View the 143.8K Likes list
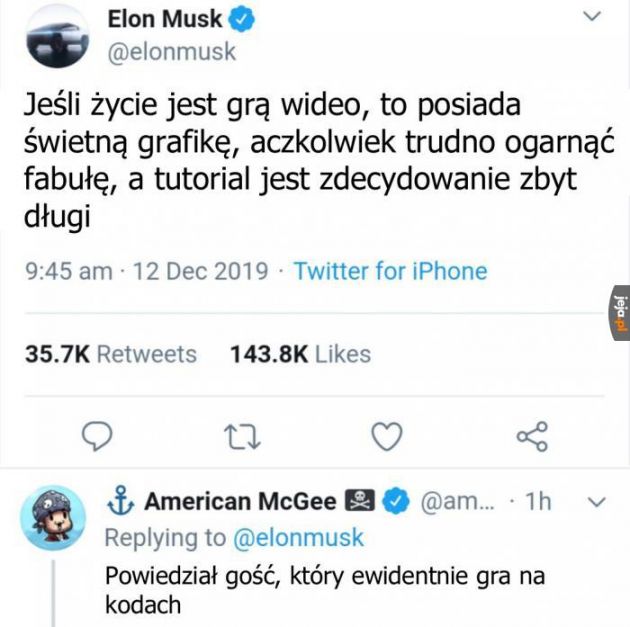The image size is (630, 627). coord(300,354)
